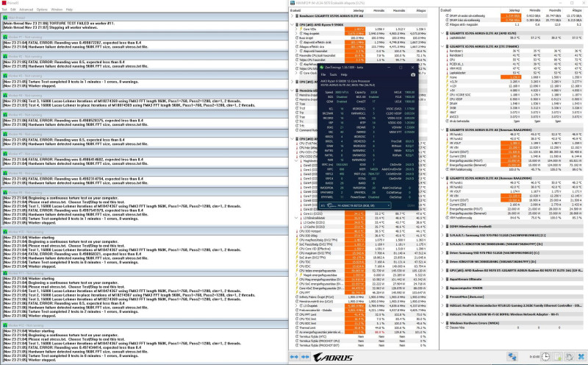The height and width of the screenshot is (365, 588).
Task: Open Prime95 Advanced menu
Action: tap(26, 10)
